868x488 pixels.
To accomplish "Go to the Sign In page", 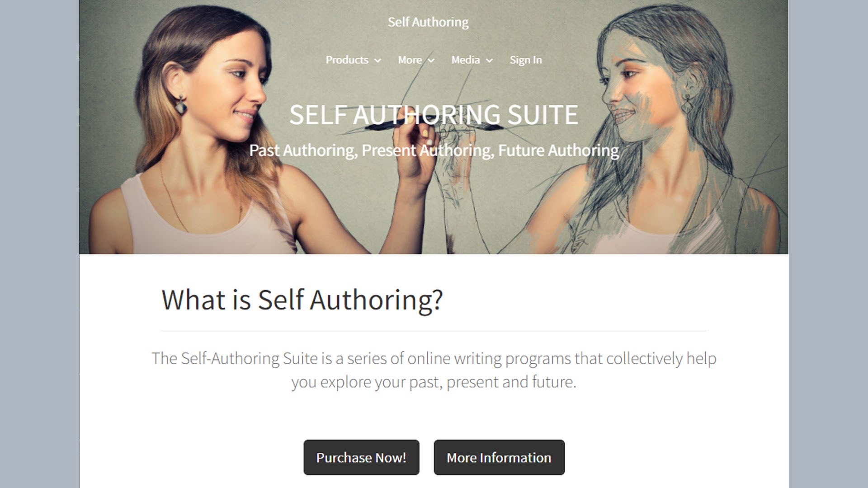I will [x=525, y=60].
